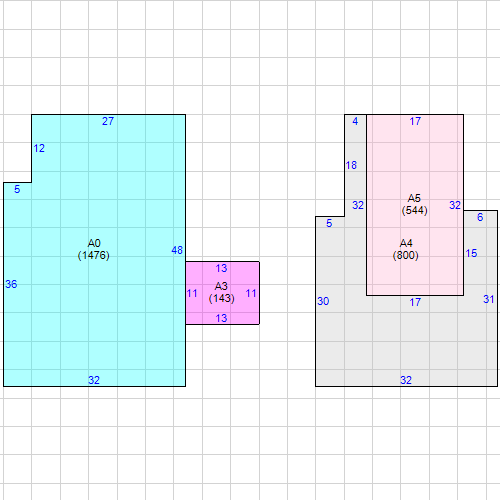
Task: Click the 48 dimension on area A0
Action: coord(177,250)
